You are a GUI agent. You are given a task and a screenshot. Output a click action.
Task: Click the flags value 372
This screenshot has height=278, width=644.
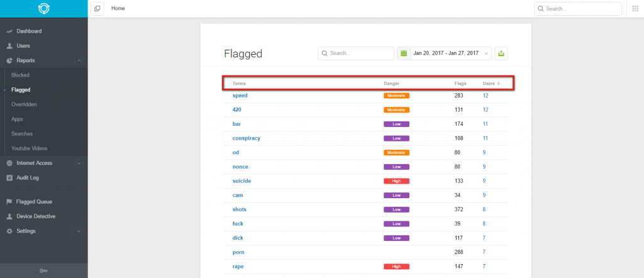click(x=458, y=209)
